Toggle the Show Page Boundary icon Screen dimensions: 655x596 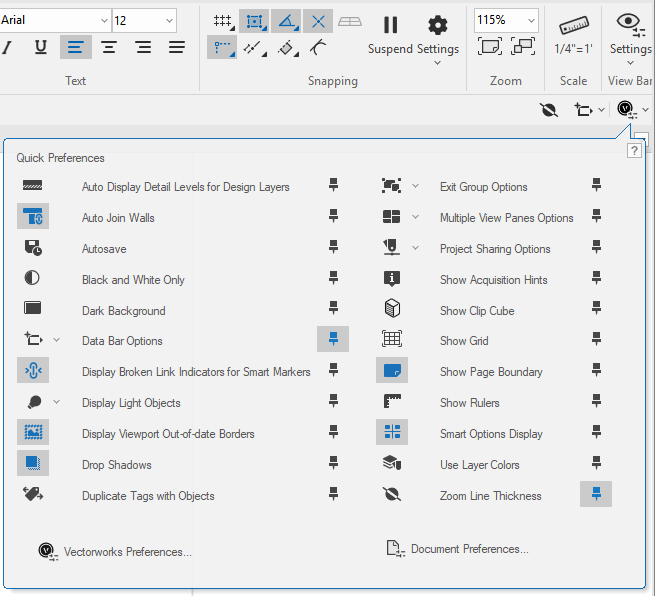point(392,370)
